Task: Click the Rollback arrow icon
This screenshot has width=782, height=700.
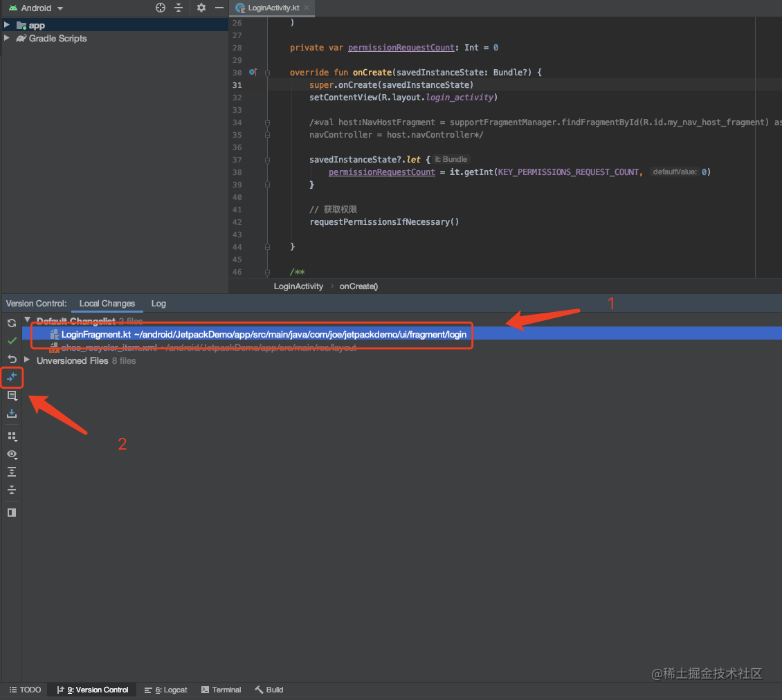Action: pos(12,359)
